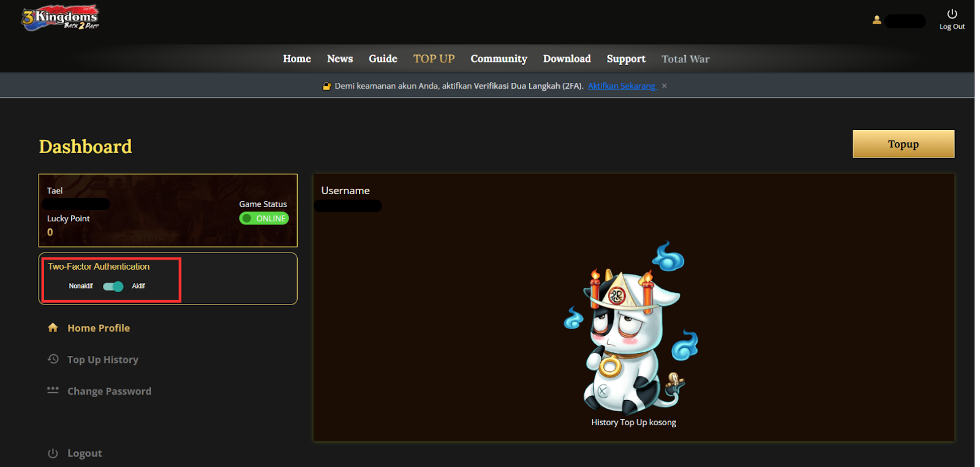Screen dimensions: 980x467
Task: Click the ONLINE game status indicator
Action: (264, 218)
